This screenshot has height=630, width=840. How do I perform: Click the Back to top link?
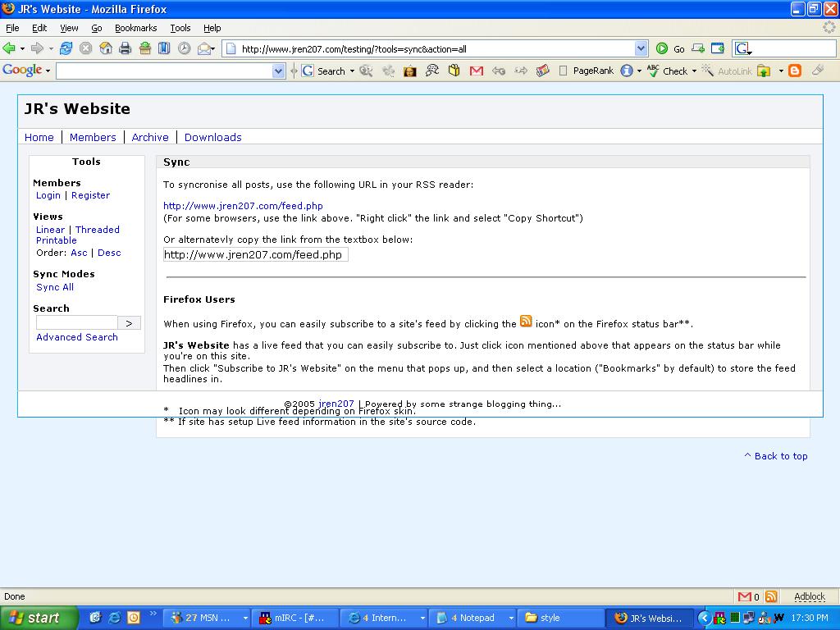pos(776,456)
